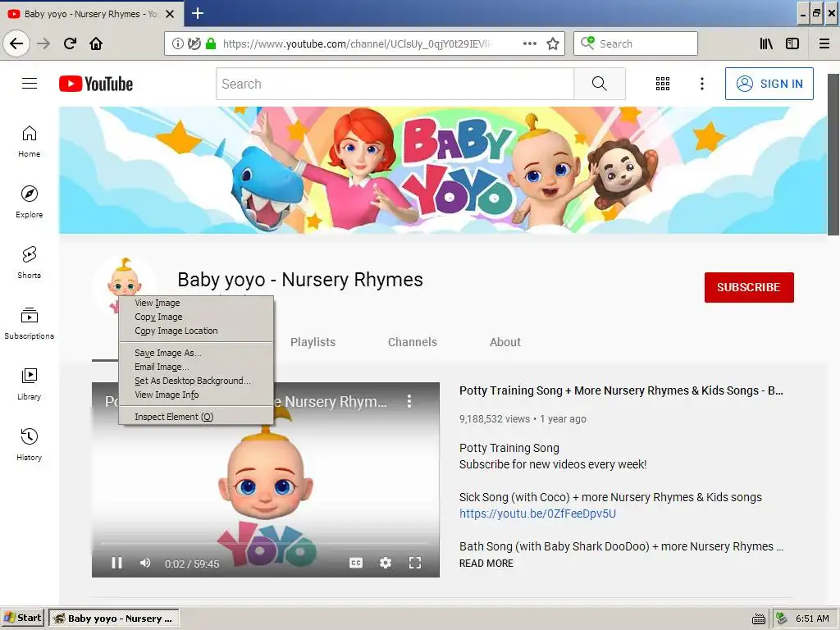Screen dimensions: 840x630
Task: Switch to the Playlists tab
Action: 313,342
